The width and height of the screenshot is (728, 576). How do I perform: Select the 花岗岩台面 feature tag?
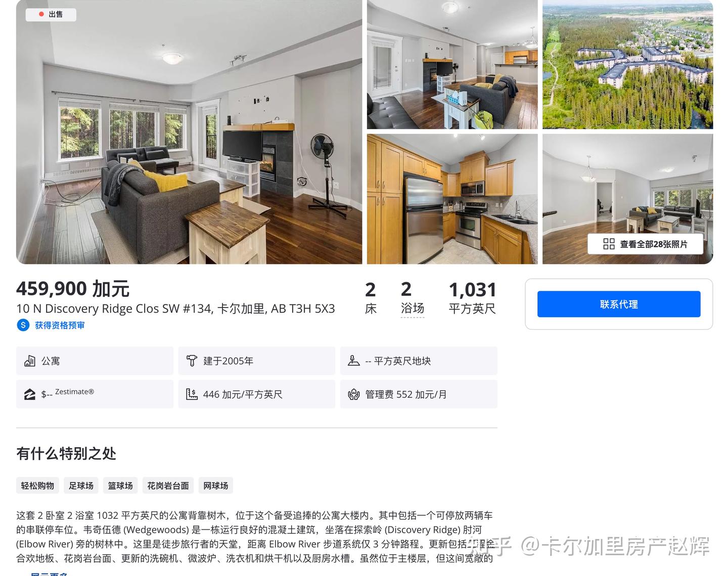tap(168, 485)
